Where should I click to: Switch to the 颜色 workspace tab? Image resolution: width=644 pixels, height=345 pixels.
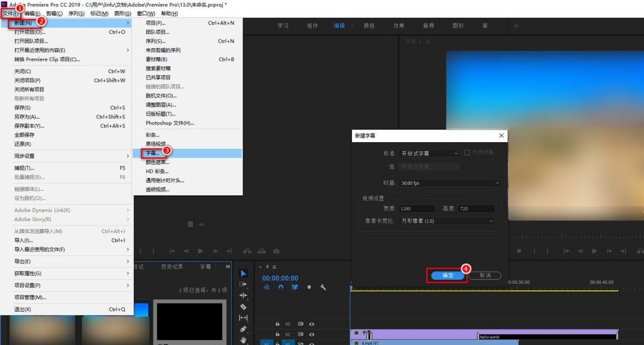(x=369, y=25)
